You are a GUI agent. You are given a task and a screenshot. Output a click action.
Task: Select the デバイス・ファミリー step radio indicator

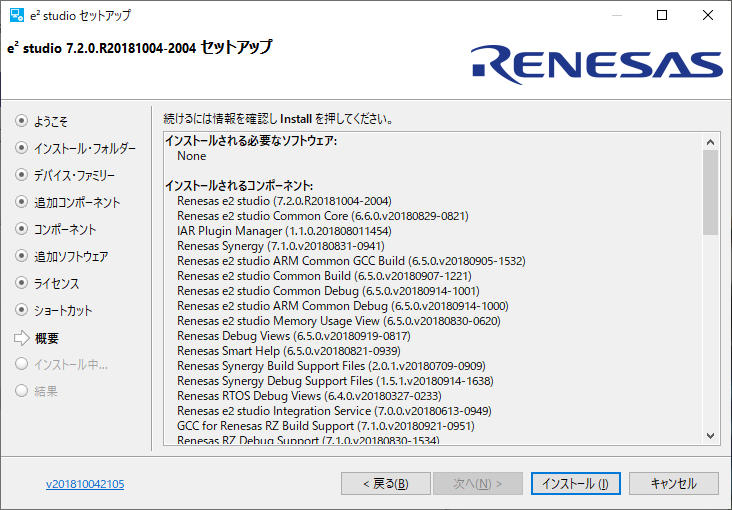click(x=21, y=175)
